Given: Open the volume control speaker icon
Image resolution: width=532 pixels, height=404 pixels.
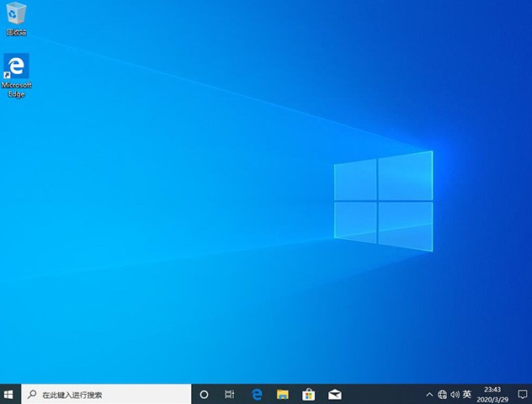Looking at the screenshot, I should pyautogui.click(x=455, y=395).
